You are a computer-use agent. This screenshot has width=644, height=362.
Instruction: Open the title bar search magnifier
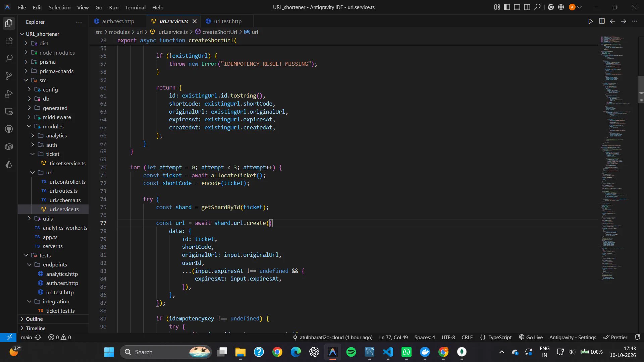click(x=537, y=7)
